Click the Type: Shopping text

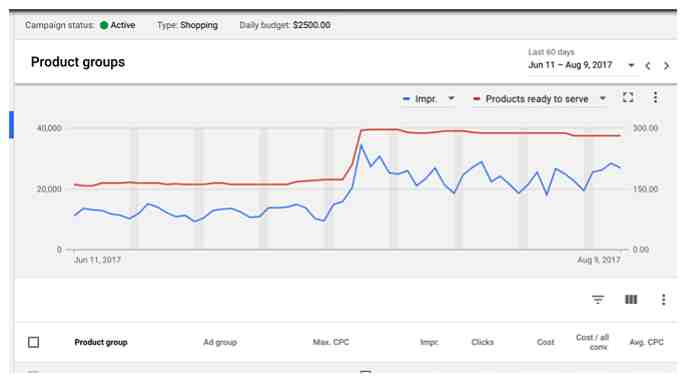click(x=187, y=25)
